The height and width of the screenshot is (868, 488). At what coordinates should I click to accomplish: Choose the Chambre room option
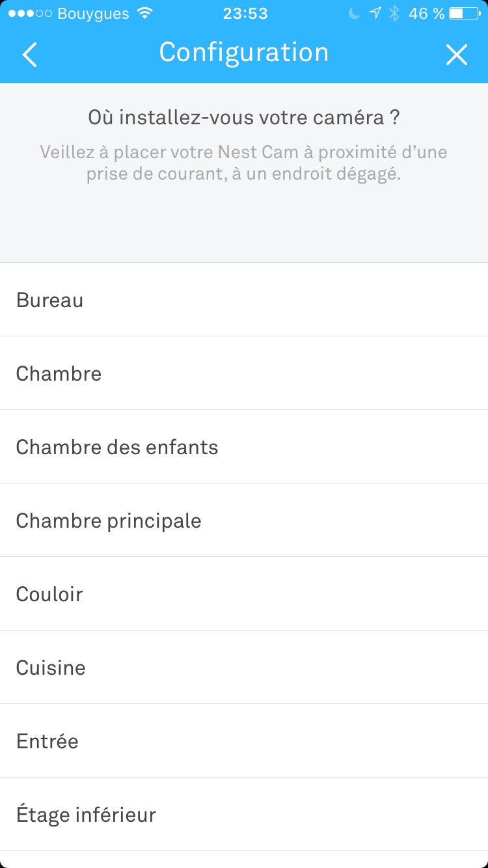tap(59, 374)
